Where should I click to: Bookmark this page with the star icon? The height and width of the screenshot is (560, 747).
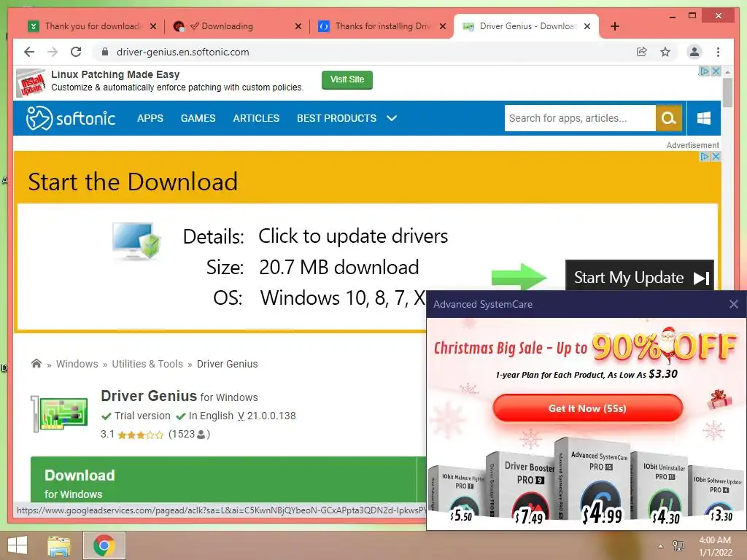pyautogui.click(x=665, y=52)
